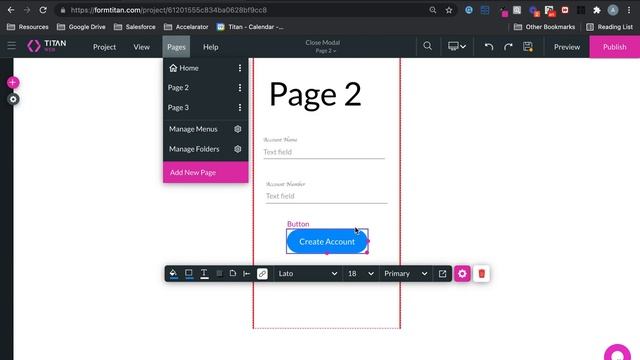Open the Titan - Calendar bookmark
This screenshot has width=640, height=360.
click(250, 27)
